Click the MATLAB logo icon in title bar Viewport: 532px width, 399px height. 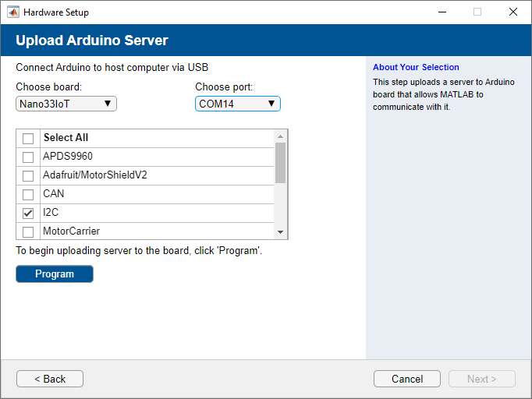(x=12, y=12)
